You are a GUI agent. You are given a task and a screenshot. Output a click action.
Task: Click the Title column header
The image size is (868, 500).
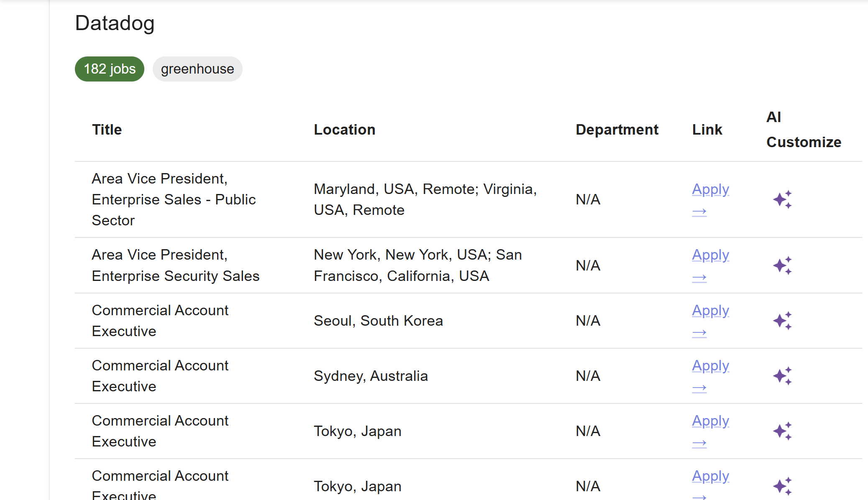[107, 130]
